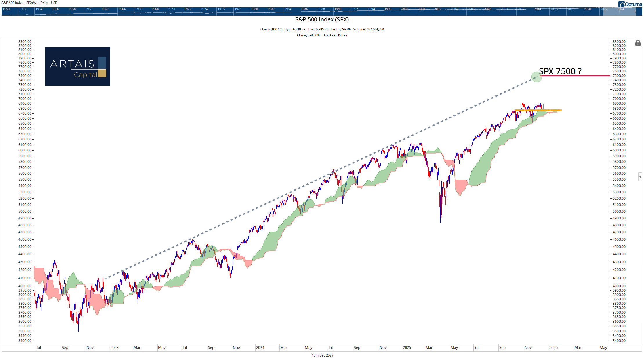Click 1990 in the overview timeline
Viewport: 644px width, 361px height.
(338, 9)
